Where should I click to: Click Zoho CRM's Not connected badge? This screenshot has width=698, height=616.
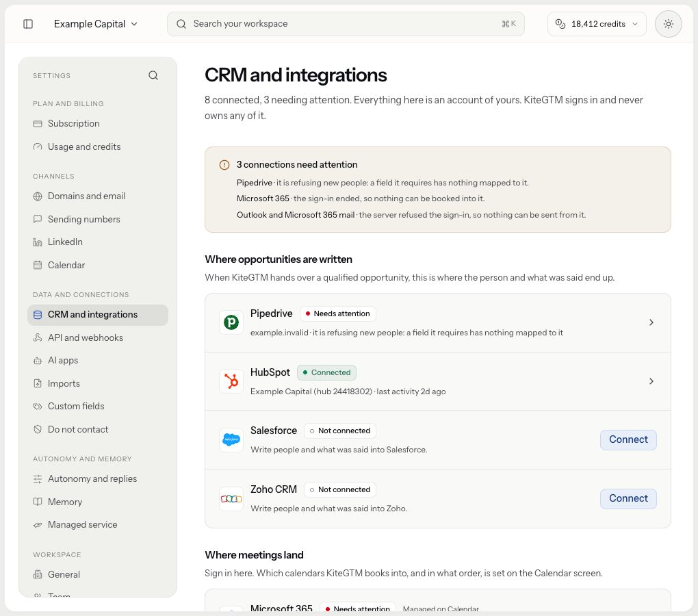pos(340,489)
